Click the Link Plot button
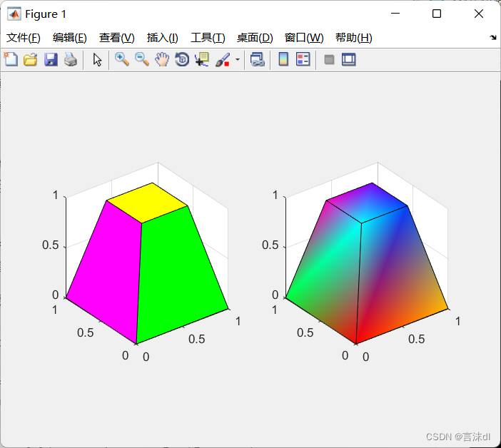Viewport: 501px width, 448px height. [257, 60]
